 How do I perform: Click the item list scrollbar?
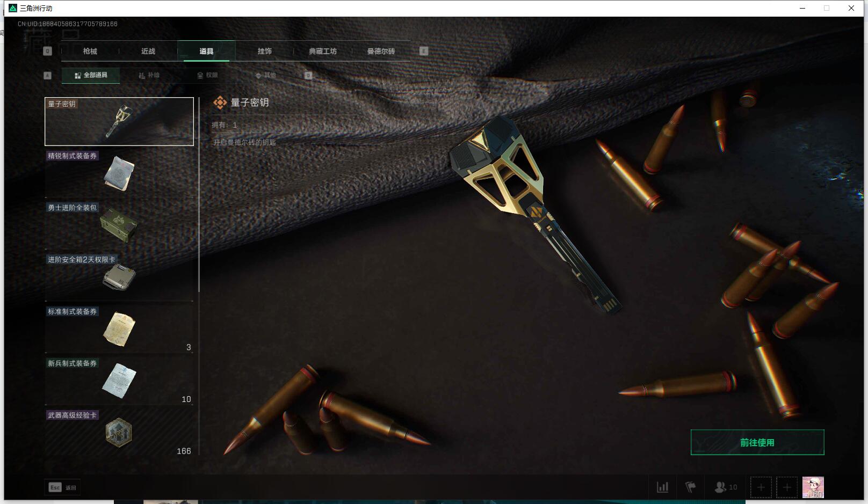[199, 195]
